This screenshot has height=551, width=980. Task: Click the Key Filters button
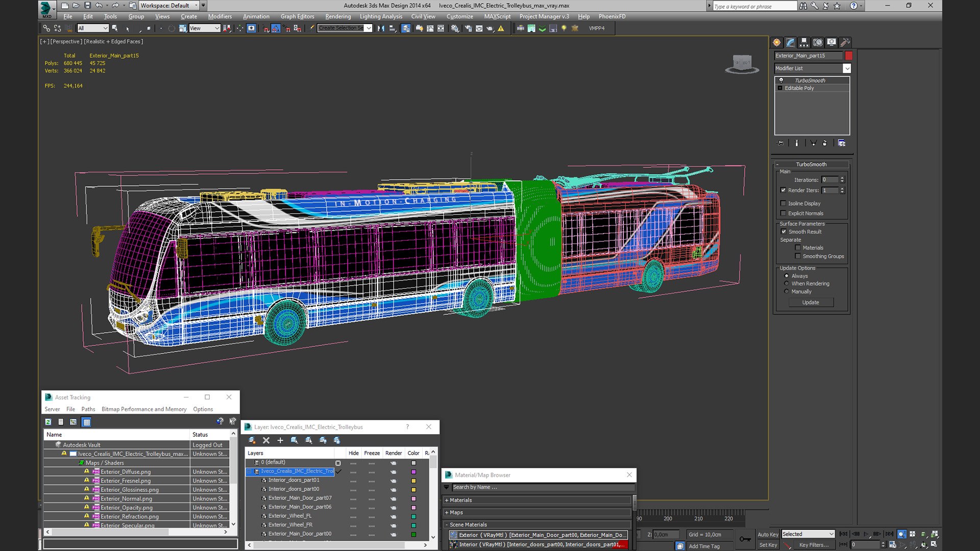(814, 545)
